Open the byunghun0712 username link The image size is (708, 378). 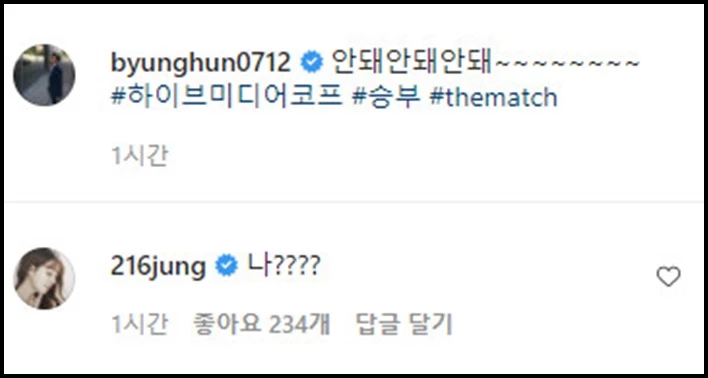(201, 63)
